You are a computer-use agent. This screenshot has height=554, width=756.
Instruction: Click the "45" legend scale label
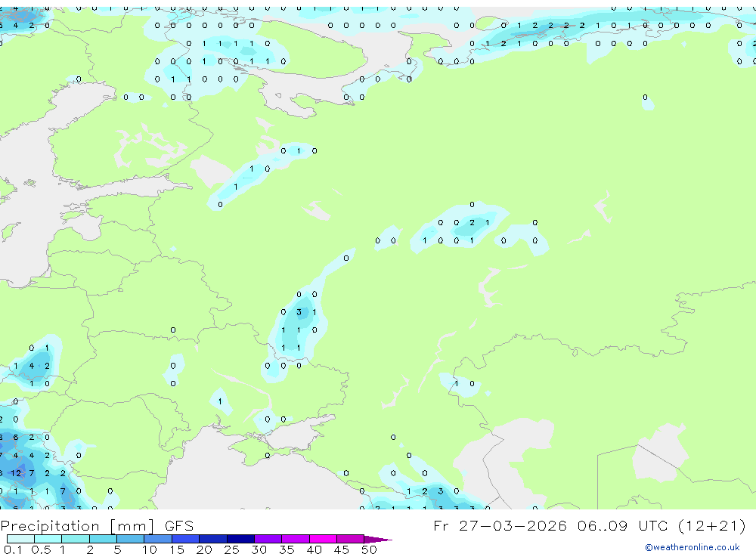(x=342, y=549)
